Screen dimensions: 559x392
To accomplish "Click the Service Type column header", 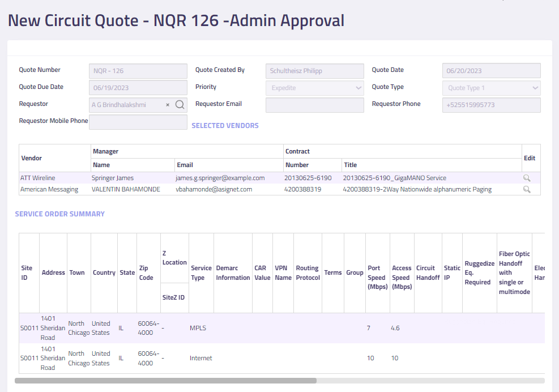I will tap(202, 273).
